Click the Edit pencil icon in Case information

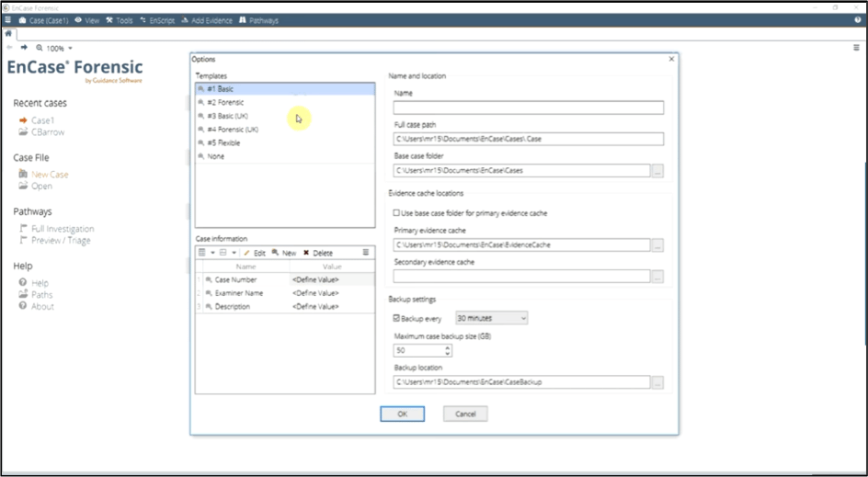[248, 253]
